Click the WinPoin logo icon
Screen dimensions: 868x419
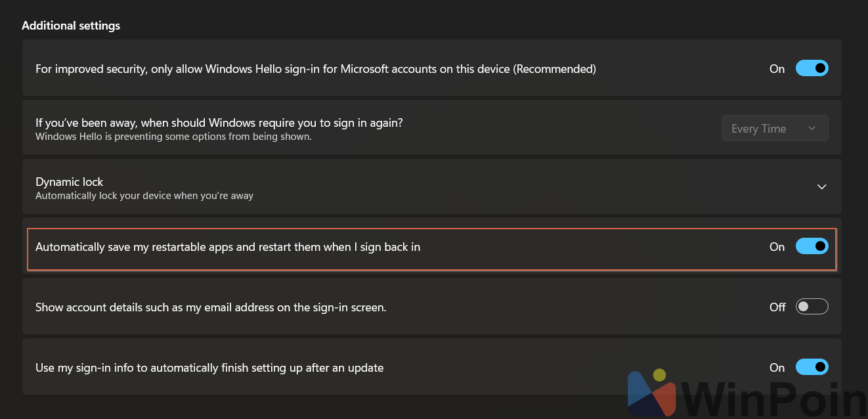pyautogui.click(x=652, y=395)
